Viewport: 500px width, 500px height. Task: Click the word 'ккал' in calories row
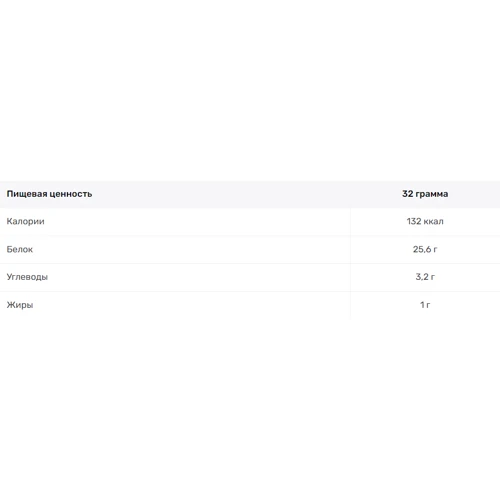pyautogui.click(x=434, y=221)
